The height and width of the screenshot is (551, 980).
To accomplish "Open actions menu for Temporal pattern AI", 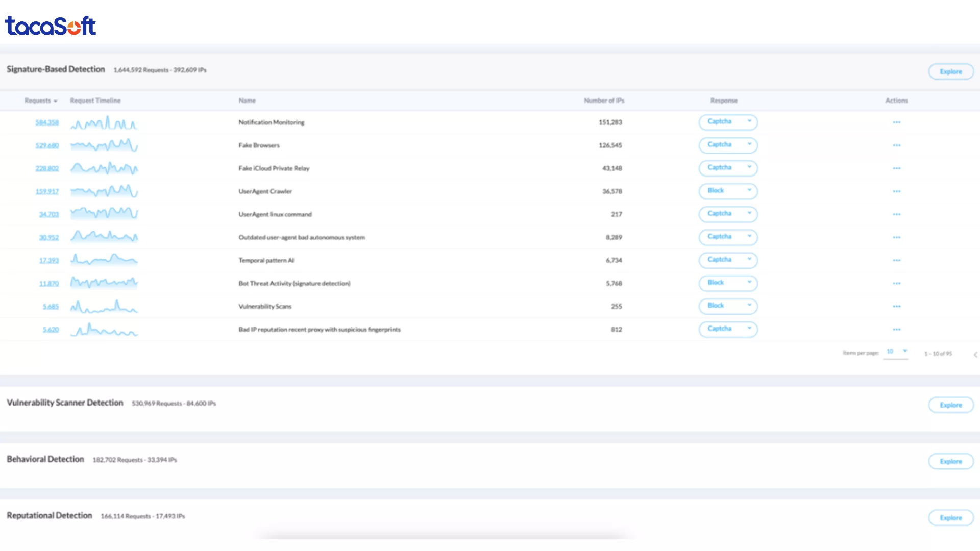I will click(x=897, y=260).
